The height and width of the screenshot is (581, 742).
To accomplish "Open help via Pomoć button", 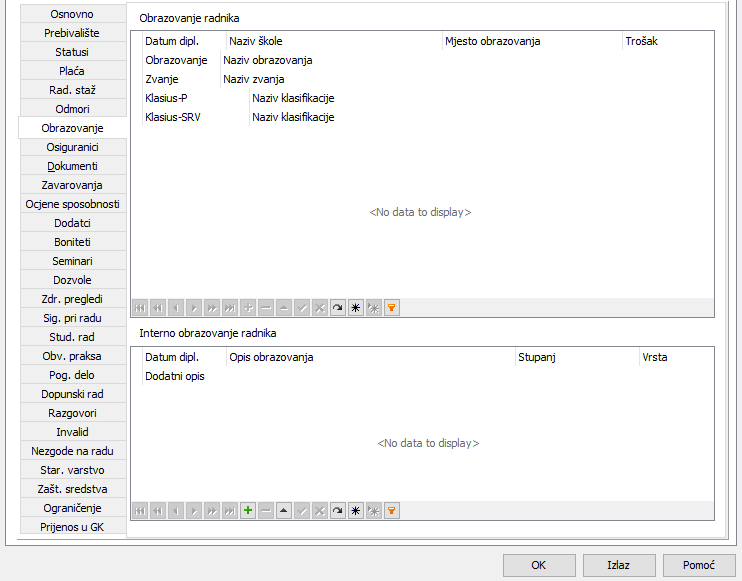I will [x=699, y=565].
